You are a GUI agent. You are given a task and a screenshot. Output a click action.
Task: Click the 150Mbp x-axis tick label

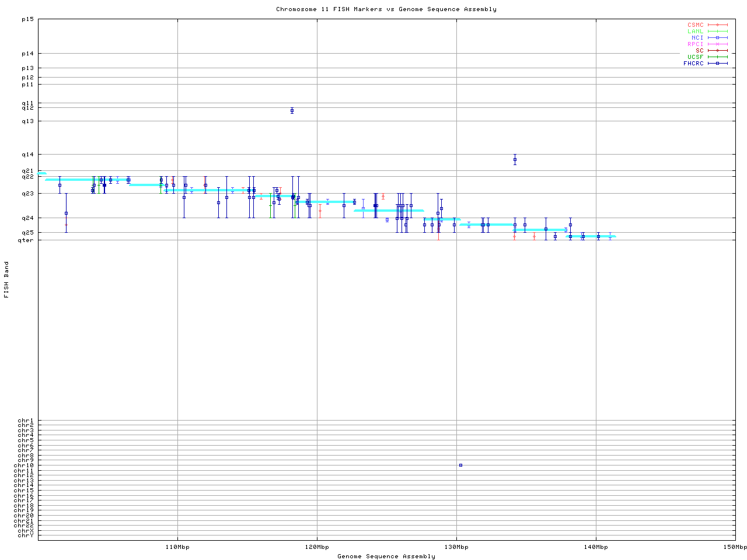click(735, 547)
